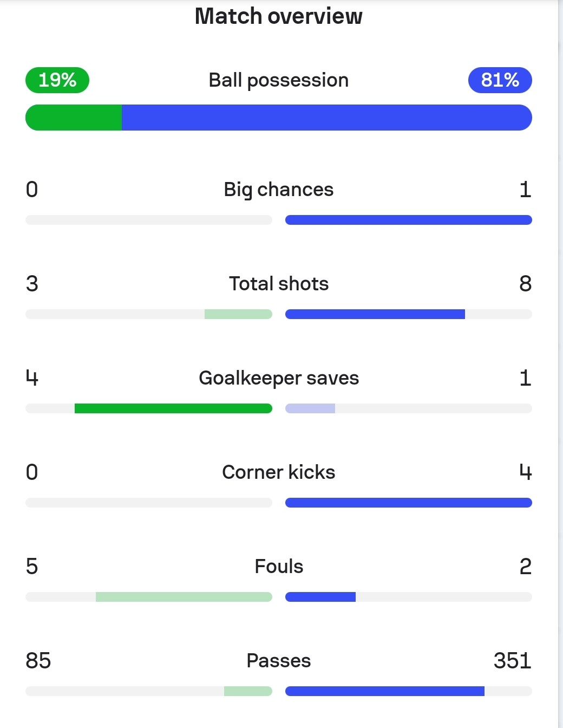Click the 351 passes value

[512, 661]
